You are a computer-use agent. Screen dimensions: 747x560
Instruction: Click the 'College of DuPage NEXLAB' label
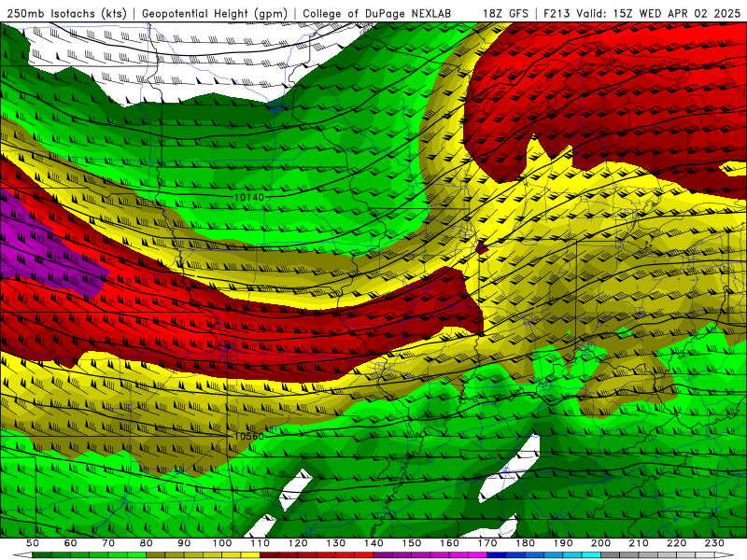coord(377,13)
